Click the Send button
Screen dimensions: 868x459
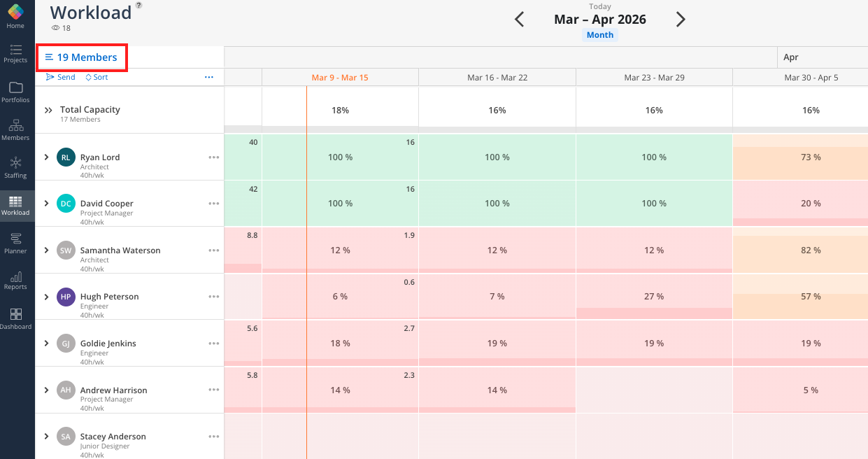click(61, 77)
